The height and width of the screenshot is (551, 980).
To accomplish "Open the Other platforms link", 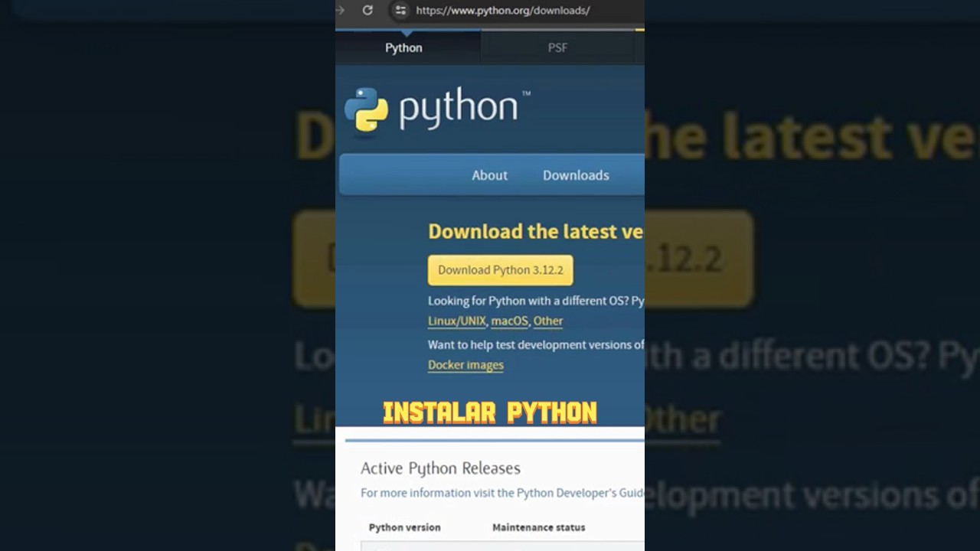I will pyautogui.click(x=548, y=321).
